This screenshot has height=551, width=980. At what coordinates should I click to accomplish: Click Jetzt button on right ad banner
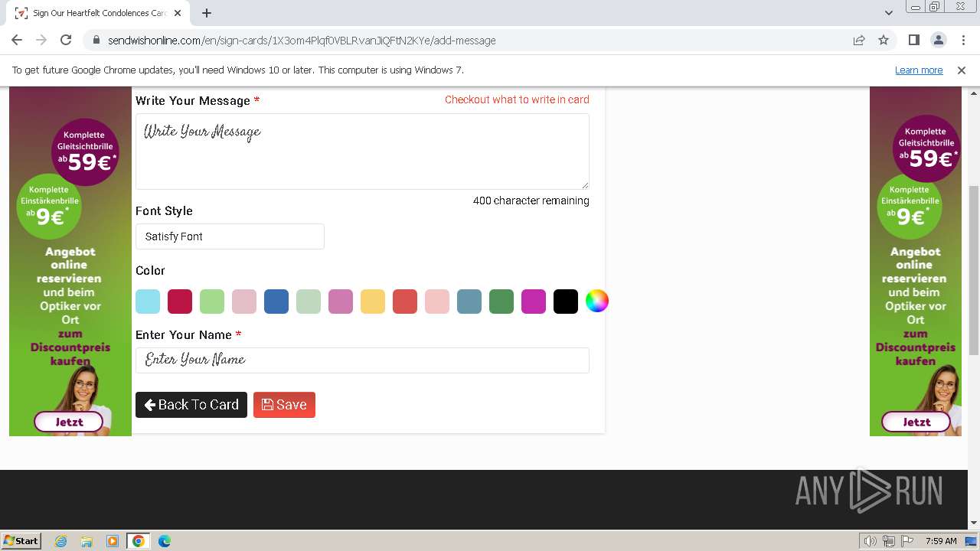pos(916,422)
